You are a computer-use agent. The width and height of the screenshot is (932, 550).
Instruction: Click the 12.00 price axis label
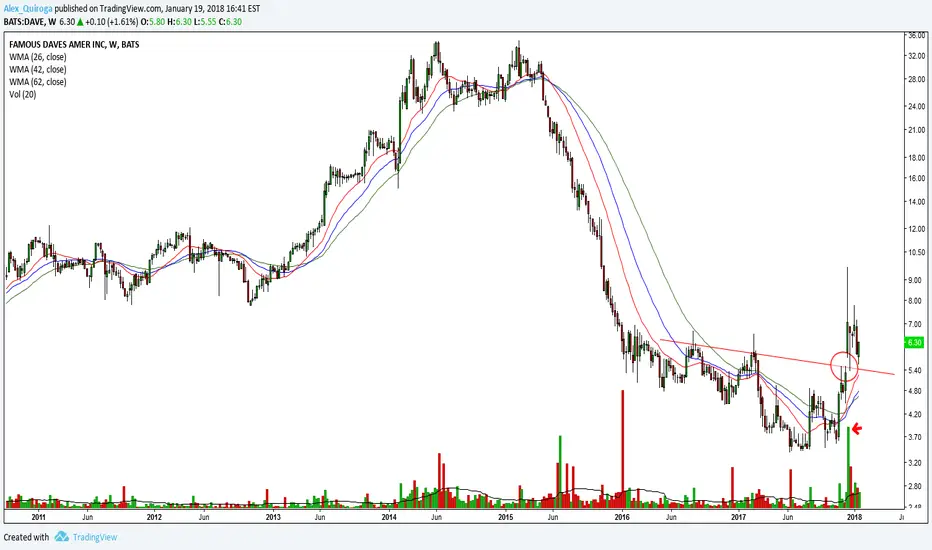(x=916, y=229)
